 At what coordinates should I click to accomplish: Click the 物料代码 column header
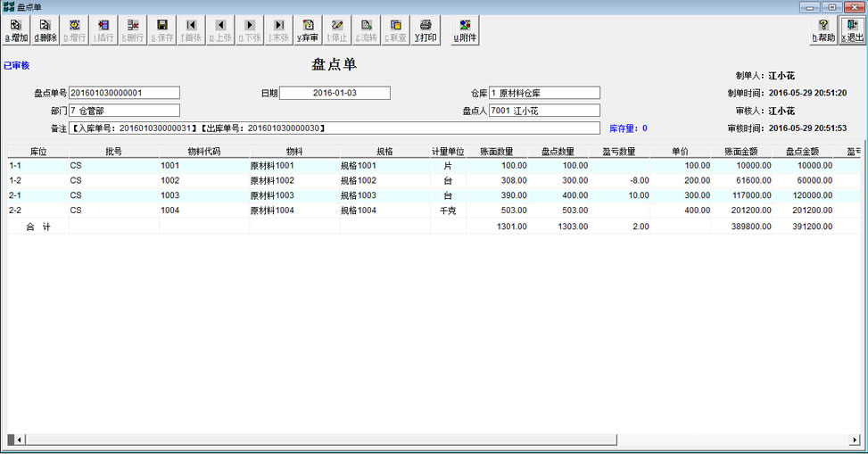[x=204, y=152]
